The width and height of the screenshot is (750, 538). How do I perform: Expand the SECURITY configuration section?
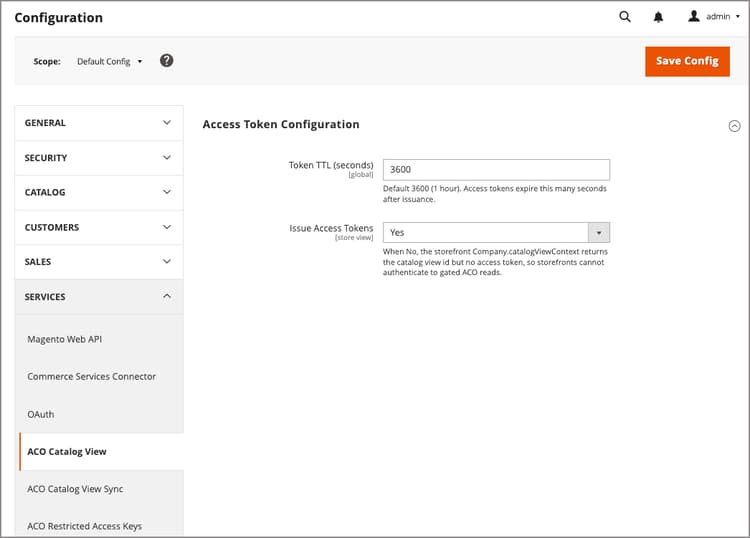(x=99, y=158)
